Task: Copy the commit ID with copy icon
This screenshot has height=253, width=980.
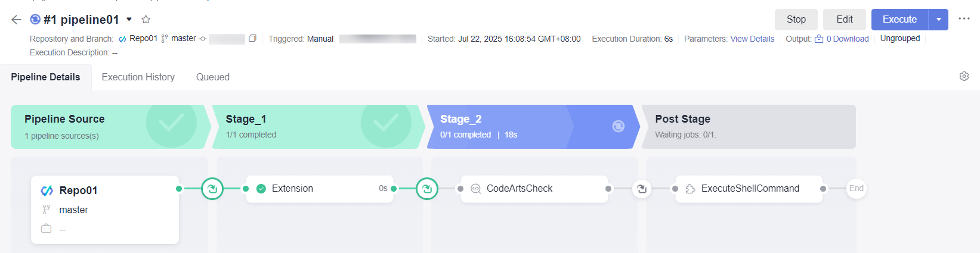Action: point(252,39)
